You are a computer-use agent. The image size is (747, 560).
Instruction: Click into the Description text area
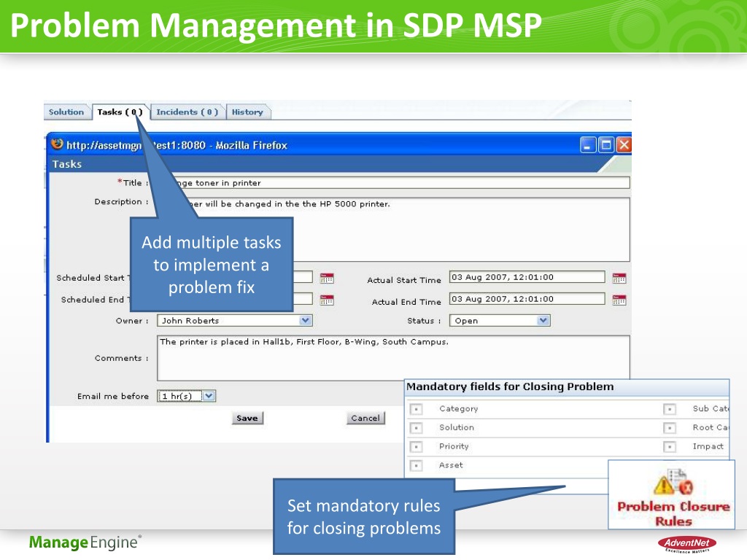point(393,230)
